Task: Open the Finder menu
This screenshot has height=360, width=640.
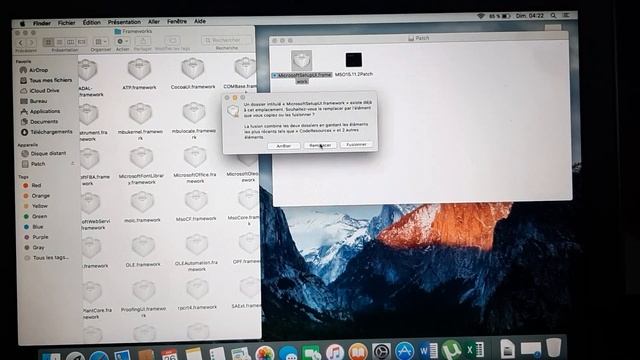Action: (x=42, y=23)
